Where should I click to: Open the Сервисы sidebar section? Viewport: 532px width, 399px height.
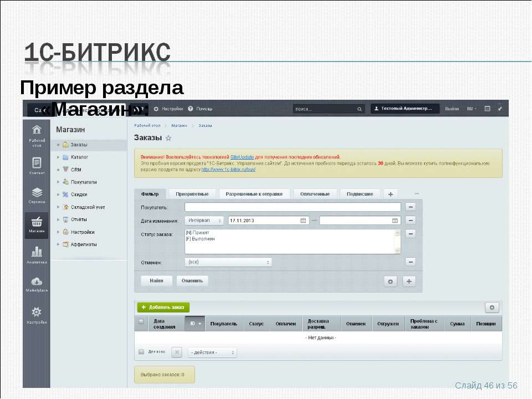tap(37, 195)
